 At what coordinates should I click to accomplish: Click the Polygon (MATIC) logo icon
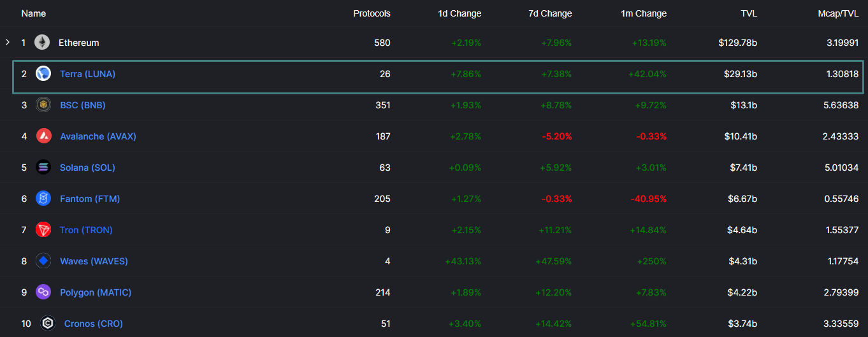(43, 292)
